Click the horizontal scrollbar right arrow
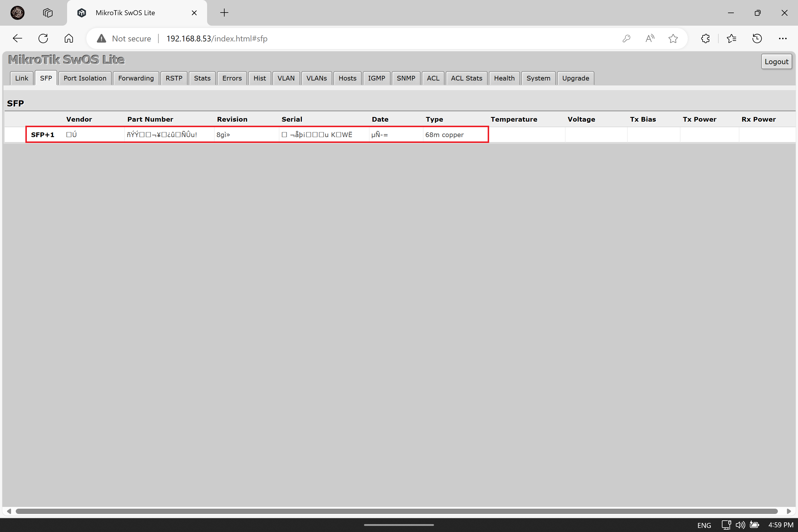The image size is (798, 532). [789, 511]
